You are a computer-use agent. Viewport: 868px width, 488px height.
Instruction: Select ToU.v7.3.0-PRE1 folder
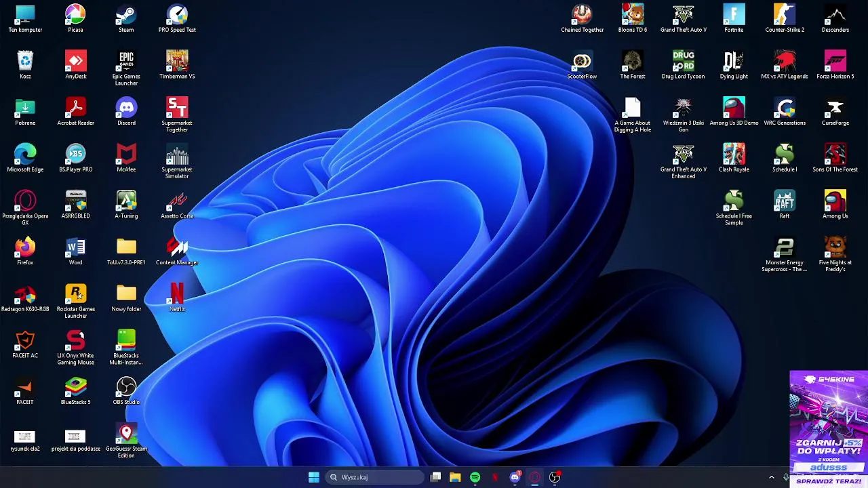tap(126, 251)
